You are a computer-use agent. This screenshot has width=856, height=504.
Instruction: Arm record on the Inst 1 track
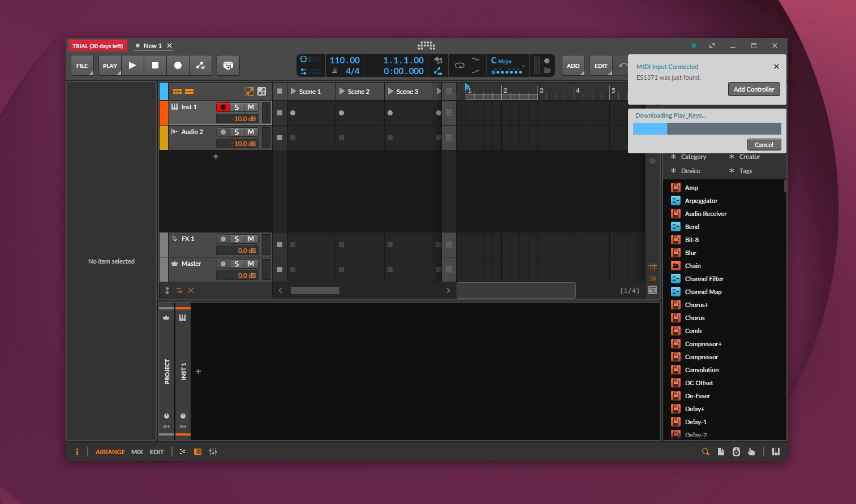click(x=223, y=107)
